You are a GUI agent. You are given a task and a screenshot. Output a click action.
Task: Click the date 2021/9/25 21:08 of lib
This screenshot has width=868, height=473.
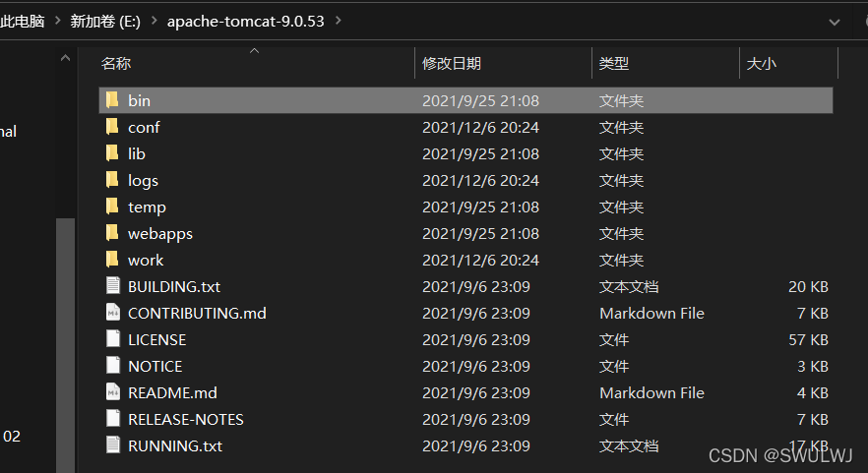(x=480, y=153)
